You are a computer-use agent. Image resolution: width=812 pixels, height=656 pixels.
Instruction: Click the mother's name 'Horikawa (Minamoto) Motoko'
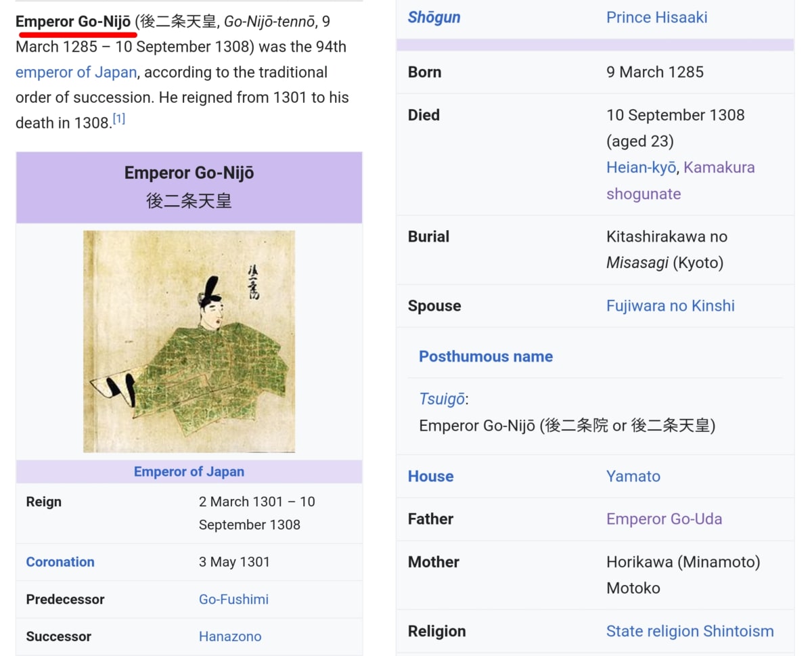(683, 575)
